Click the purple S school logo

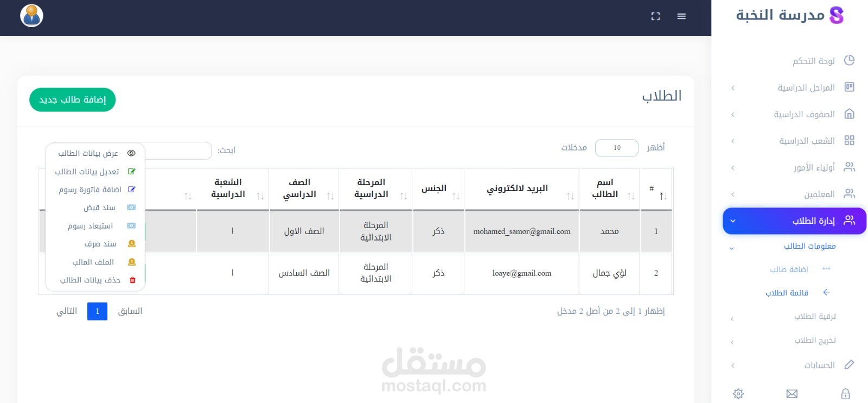pyautogui.click(x=837, y=15)
